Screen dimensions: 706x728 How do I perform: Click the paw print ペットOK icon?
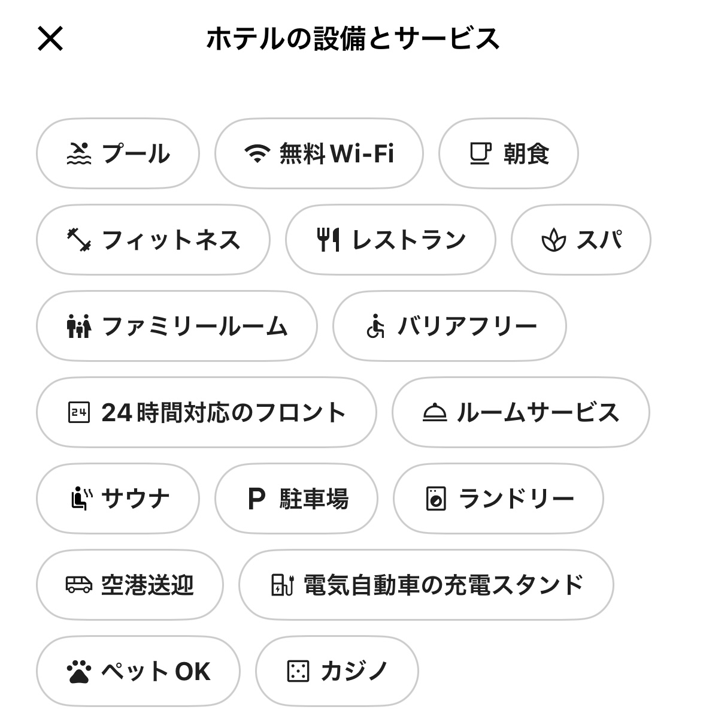(79, 672)
